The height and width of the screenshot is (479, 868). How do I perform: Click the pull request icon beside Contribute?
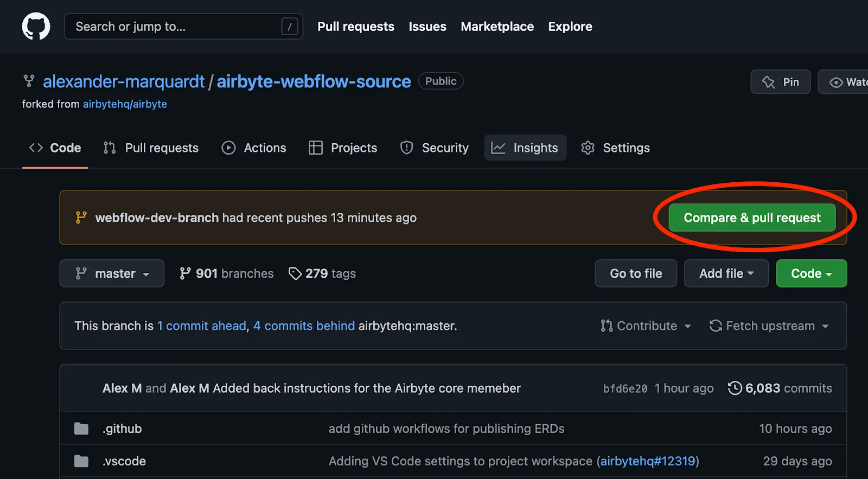[x=607, y=325]
